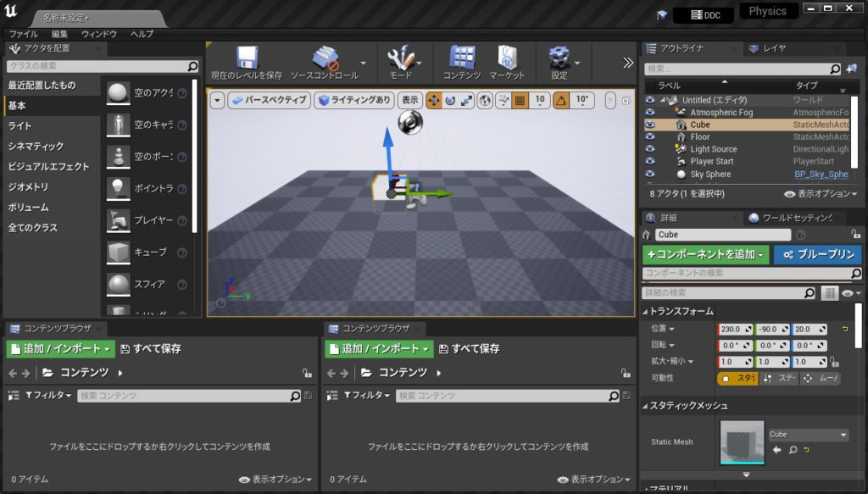
Task: Browse to Static Mesh asset with magnifier icon
Action: 793,450
